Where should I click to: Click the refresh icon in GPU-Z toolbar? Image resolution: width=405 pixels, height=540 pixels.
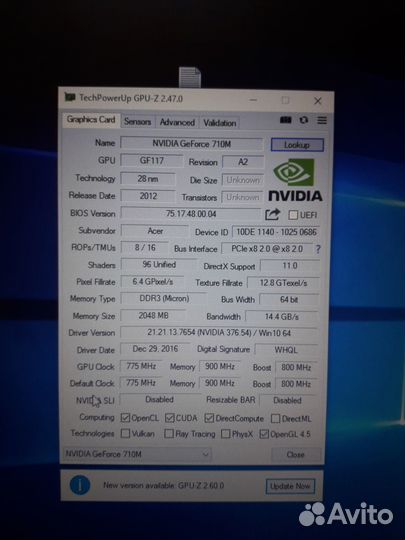[x=304, y=120]
